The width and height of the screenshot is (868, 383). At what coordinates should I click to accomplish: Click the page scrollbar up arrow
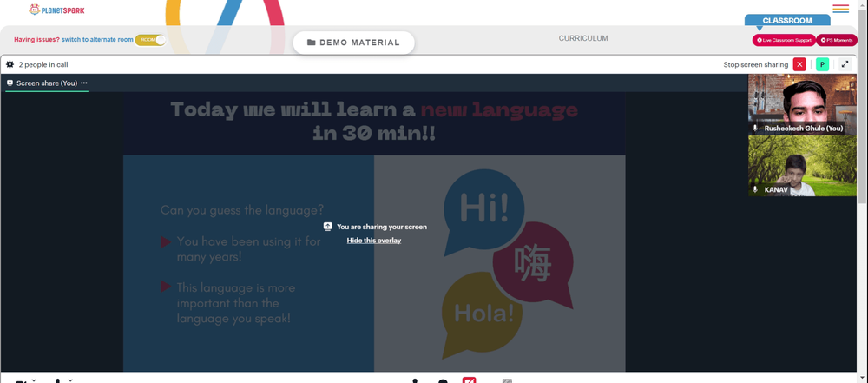point(863,4)
